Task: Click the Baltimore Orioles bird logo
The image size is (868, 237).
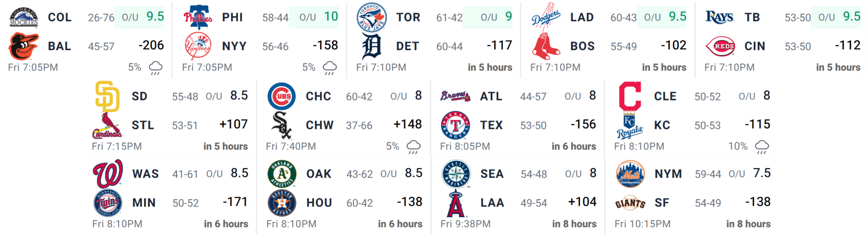Action: click(x=24, y=46)
